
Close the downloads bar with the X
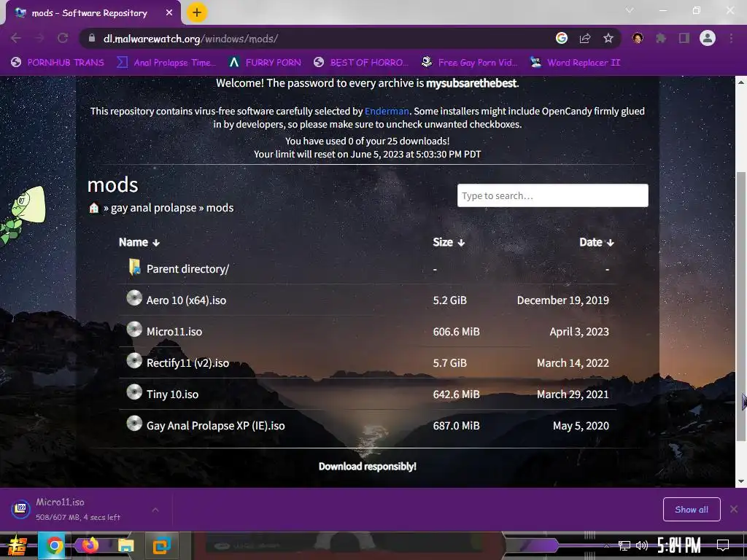tap(734, 510)
